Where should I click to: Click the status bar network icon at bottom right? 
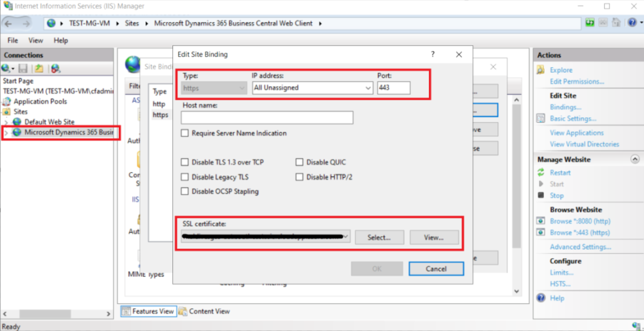[635, 326]
